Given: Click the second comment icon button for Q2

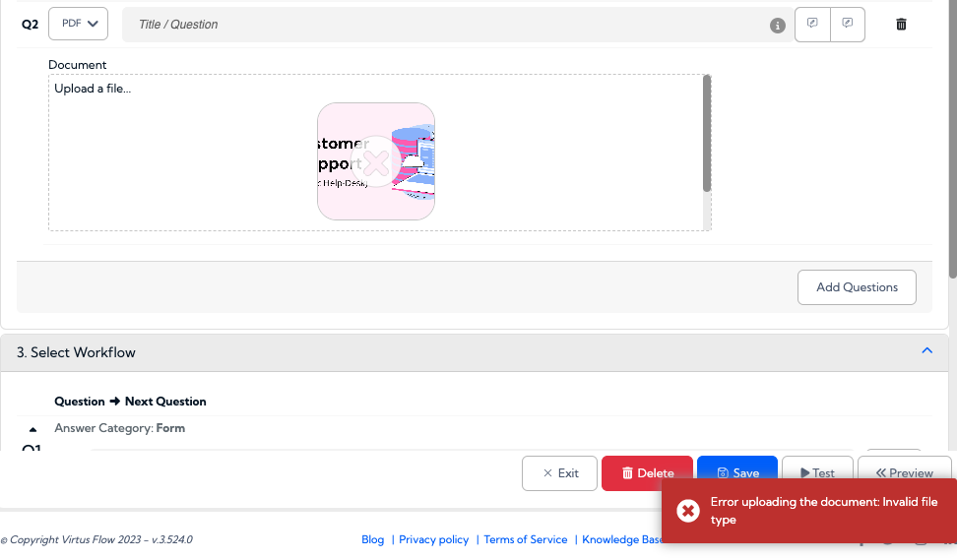Looking at the screenshot, I should point(847,25).
